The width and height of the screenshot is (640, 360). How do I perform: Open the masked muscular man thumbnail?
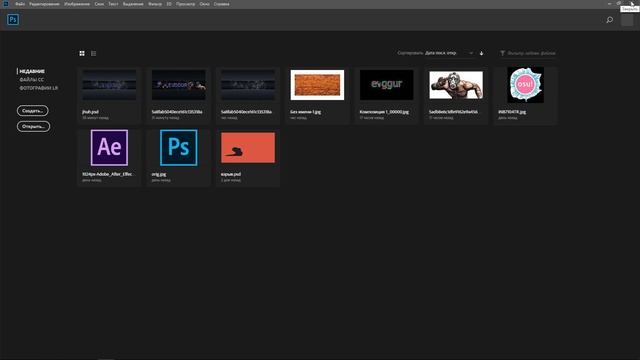pyautogui.click(x=456, y=85)
